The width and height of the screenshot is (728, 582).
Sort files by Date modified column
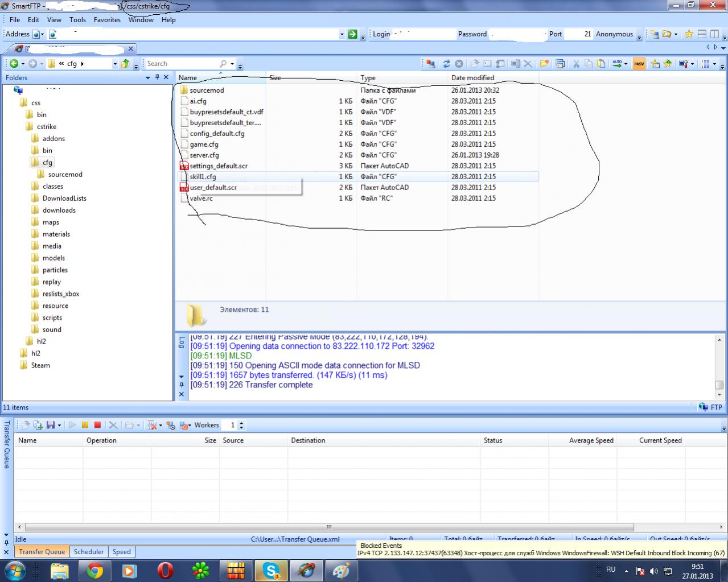(x=493, y=78)
